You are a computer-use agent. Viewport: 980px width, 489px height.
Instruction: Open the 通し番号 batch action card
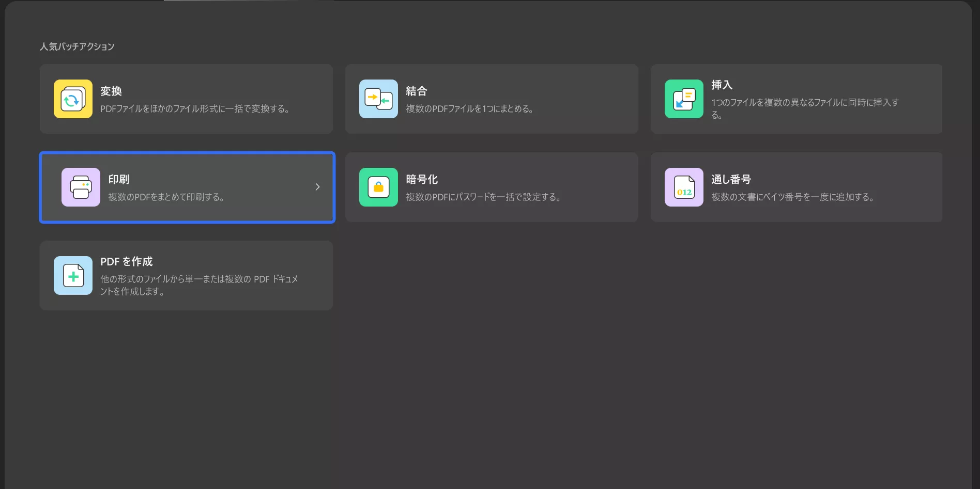(x=797, y=187)
